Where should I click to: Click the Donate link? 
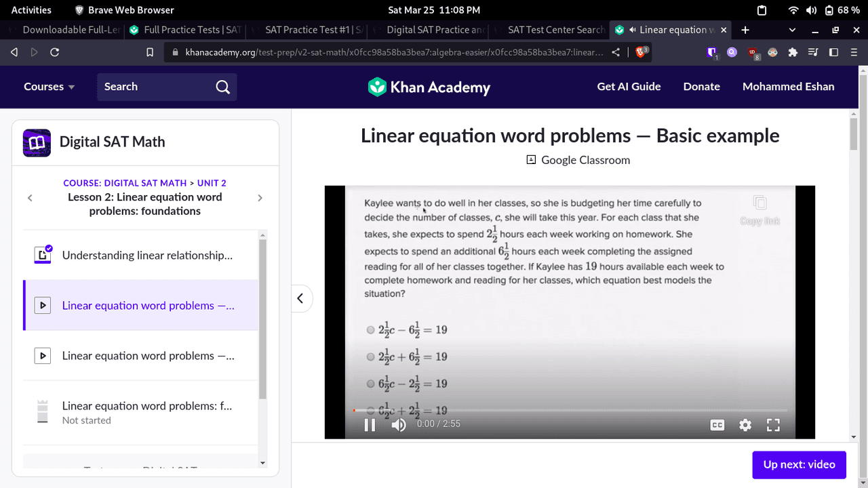pyautogui.click(x=702, y=87)
